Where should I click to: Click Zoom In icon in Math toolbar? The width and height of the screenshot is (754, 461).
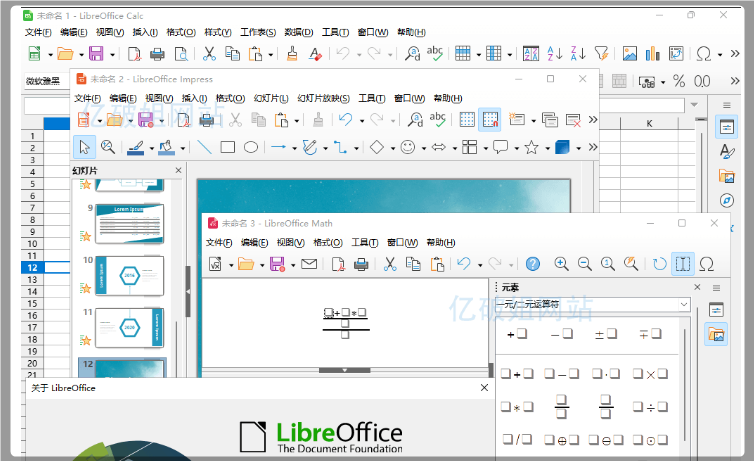(561, 263)
